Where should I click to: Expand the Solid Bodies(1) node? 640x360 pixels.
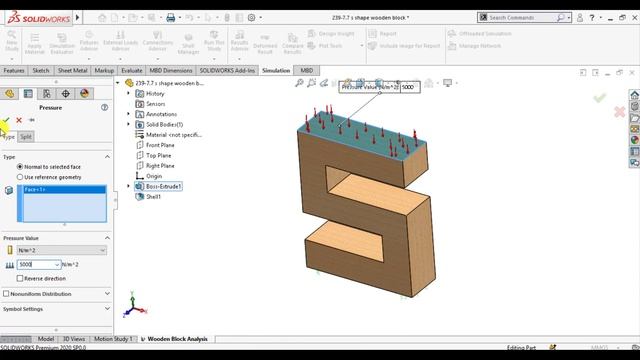129,124
